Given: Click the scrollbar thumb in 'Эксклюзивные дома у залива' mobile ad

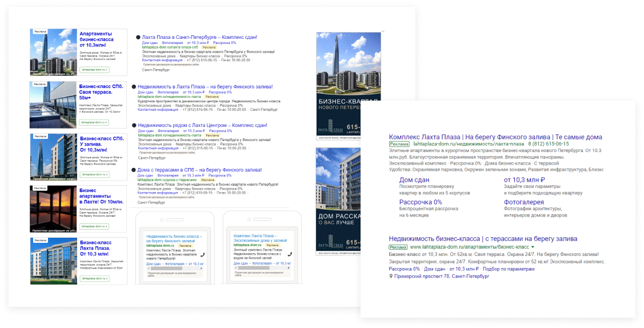Looking at the screenshot, I should 255,268.
